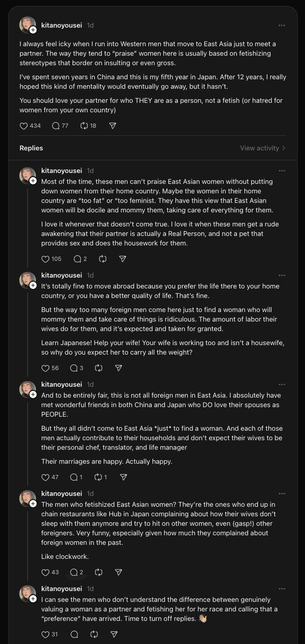The image size is (305, 644).
Task: Repost the main post with 18 reposts
Action: pos(84,126)
